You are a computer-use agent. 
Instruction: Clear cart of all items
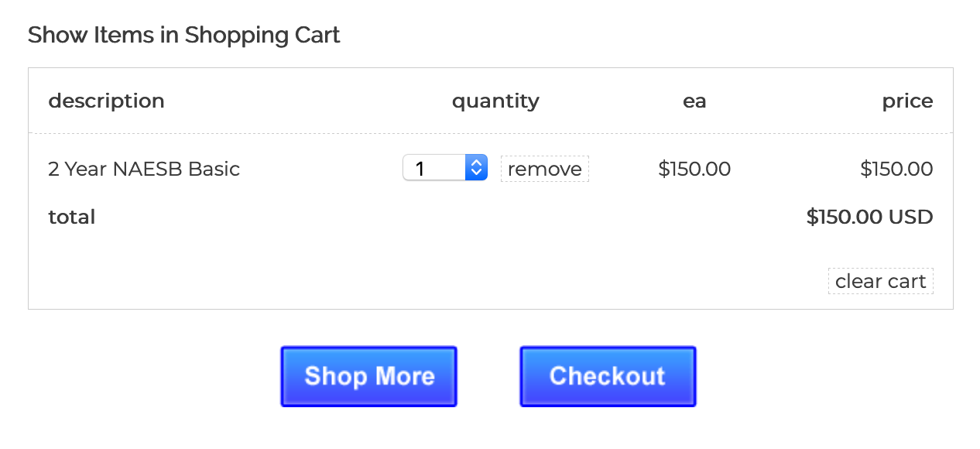880,281
